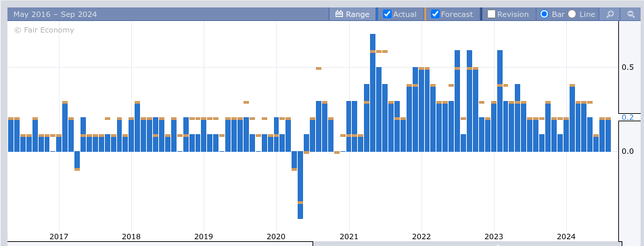This screenshot has width=644, height=246.
Task: Click the tallest blue bar in 2021
Action: click(x=373, y=93)
